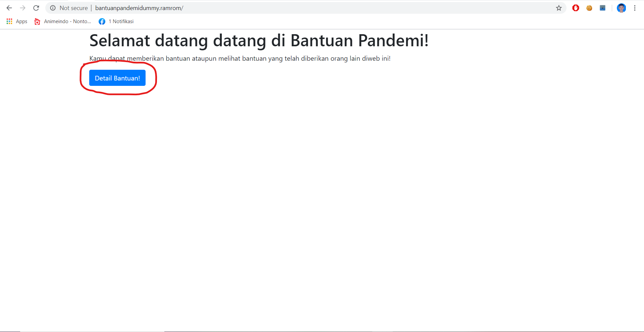Viewport: 644px width, 332px height.
Task: View site information via Not secure icon
Action: click(x=53, y=8)
